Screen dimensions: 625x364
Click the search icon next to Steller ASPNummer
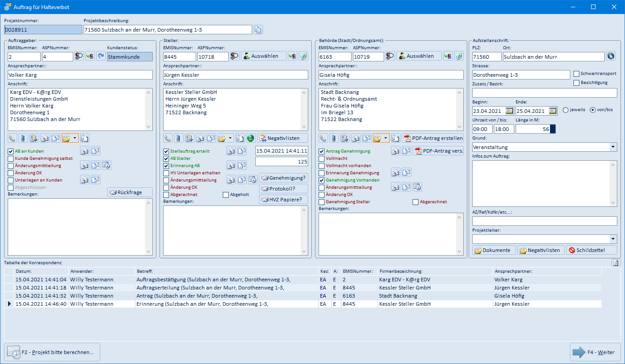[x=235, y=56]
